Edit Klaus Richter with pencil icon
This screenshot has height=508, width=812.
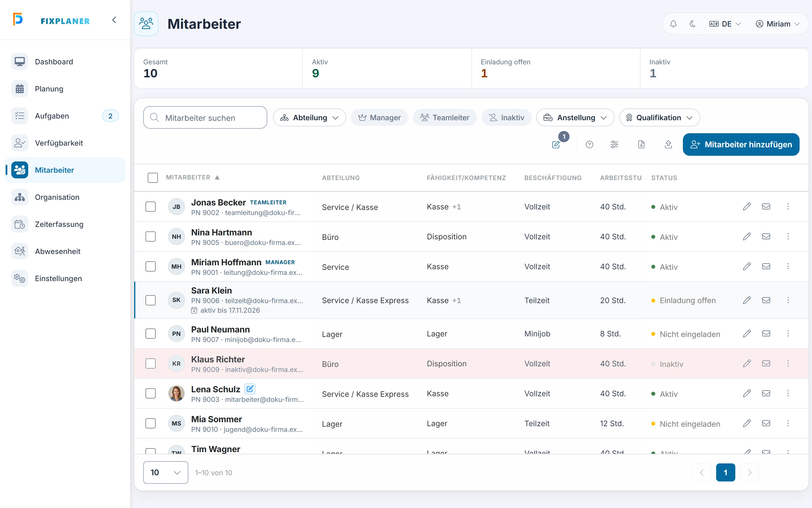coord(747,364)
